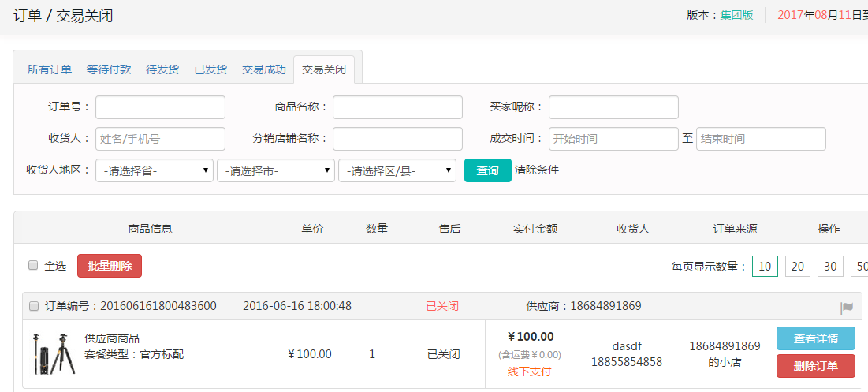This screenshot has width=868, height=392.
Task: Set page size to 20 per page
Action: click(797, 267)
